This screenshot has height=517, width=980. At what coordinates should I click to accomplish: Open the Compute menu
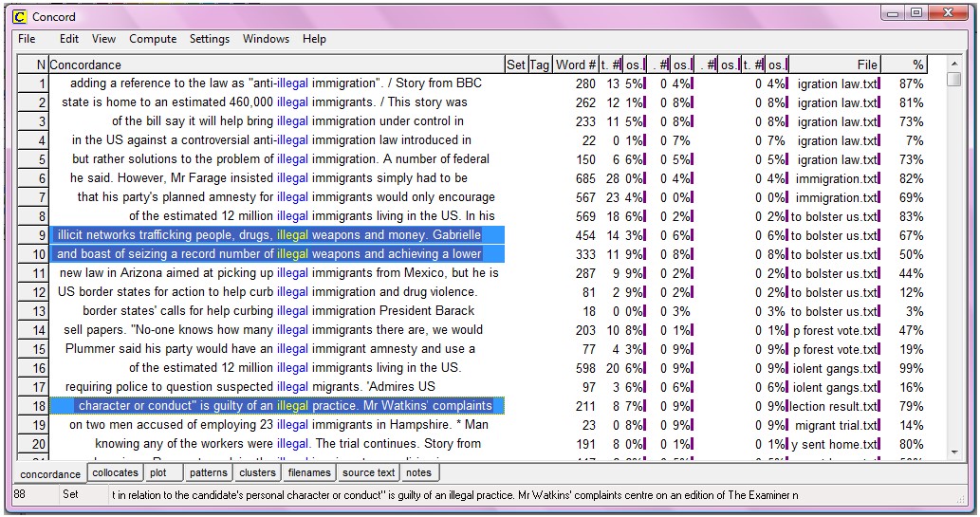click(x=153, y=39)
